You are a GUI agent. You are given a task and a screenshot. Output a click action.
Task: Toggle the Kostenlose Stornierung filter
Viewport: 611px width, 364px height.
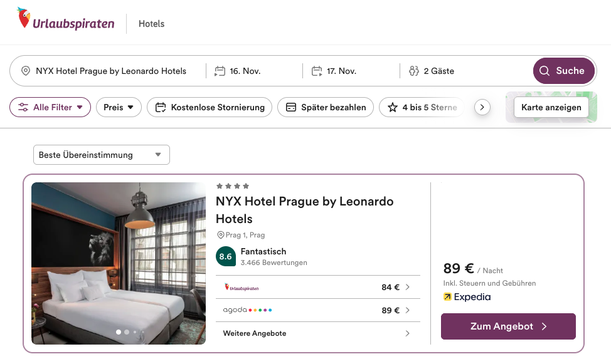(210, 107)
